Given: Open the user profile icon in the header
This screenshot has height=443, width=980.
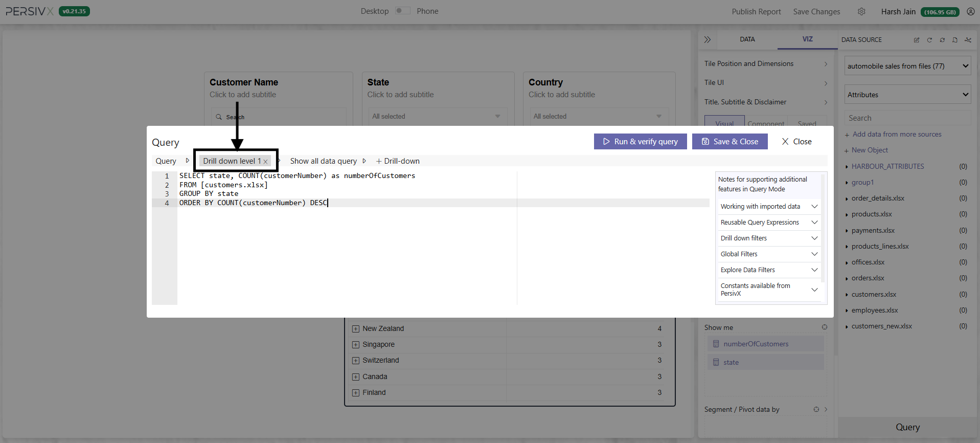Looking at the screenshot, I should click(x=970, y=11).
